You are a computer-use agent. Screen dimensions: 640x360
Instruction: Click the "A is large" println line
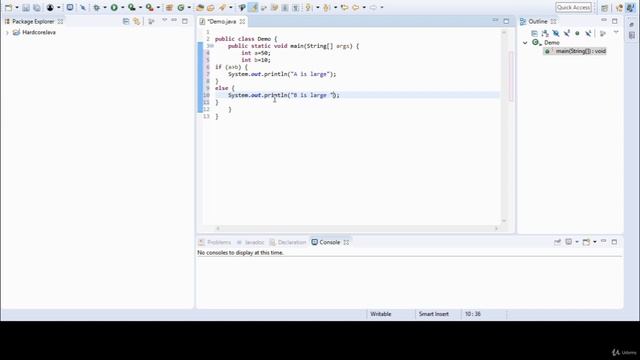(x=282, y=74)
